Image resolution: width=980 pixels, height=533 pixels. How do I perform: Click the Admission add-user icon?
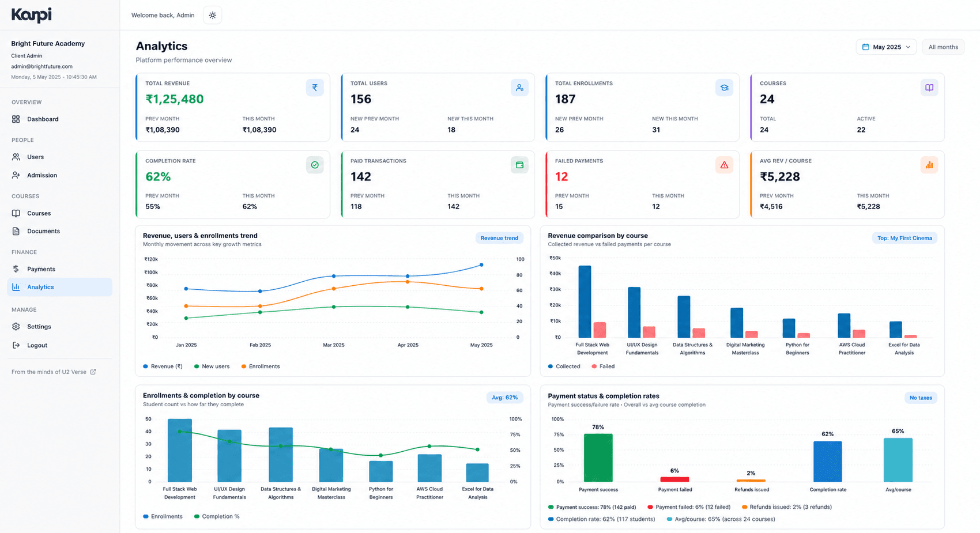pyautogui.click(x=16, y=175)
